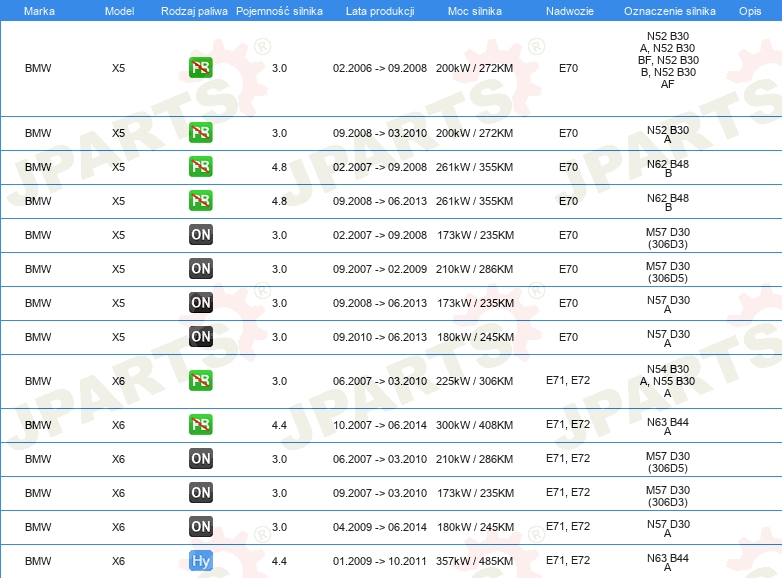Click power 200kW / 272KM in 02.2006 row

coord(474,68)
